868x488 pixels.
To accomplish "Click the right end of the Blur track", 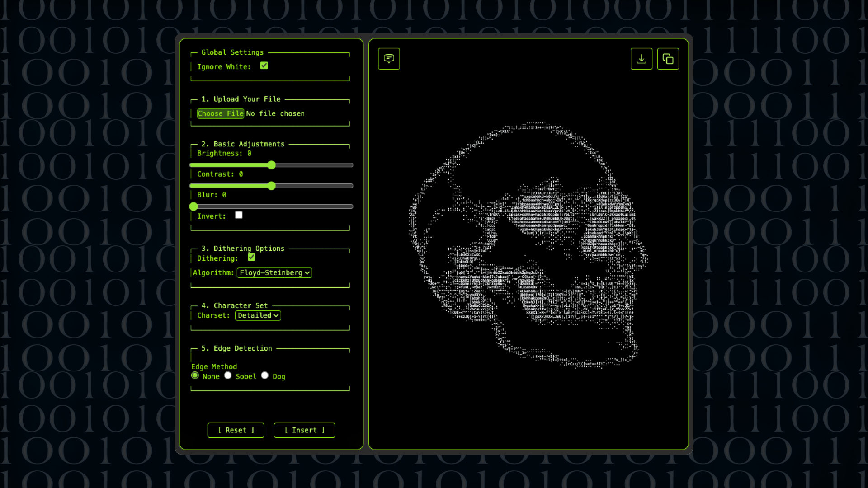I will 351,206.
